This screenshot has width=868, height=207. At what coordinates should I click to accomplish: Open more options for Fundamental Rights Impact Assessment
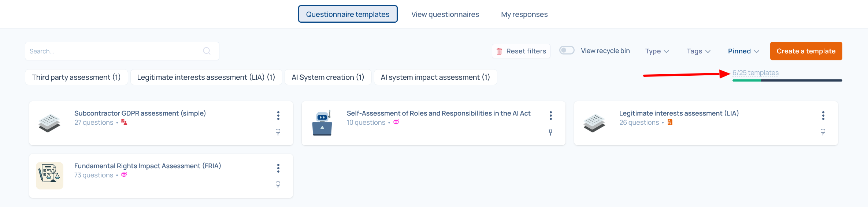click(278, 168)
